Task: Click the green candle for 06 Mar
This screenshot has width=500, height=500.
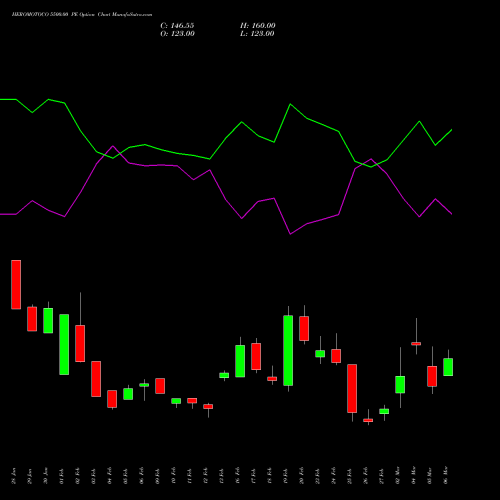Action: tap(448, 367)
